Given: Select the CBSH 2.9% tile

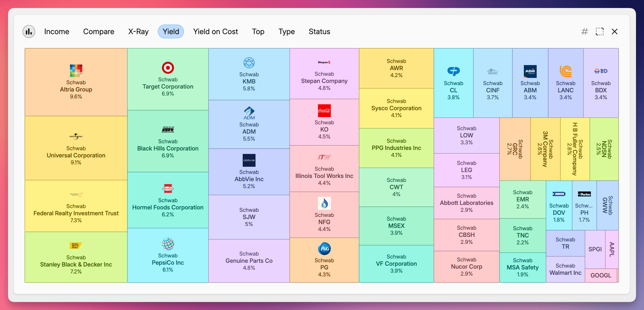Looking at the screenshot, I should tap(467, 235).
